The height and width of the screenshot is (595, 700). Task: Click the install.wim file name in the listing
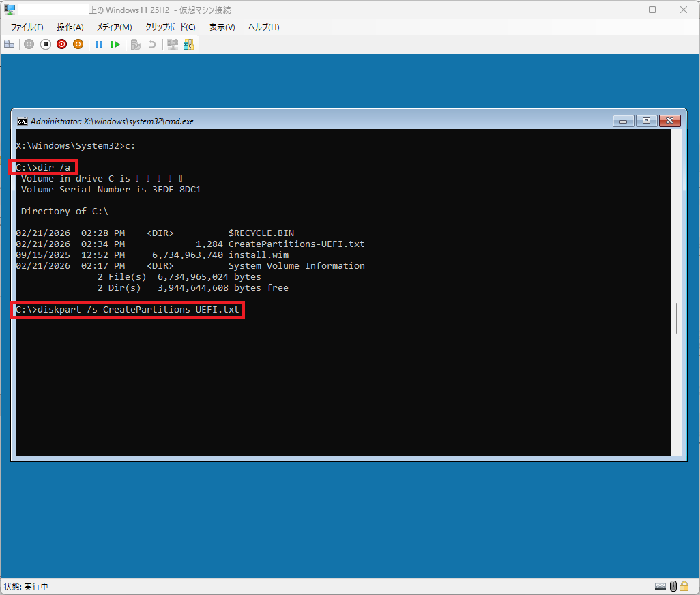pos(259,255)
